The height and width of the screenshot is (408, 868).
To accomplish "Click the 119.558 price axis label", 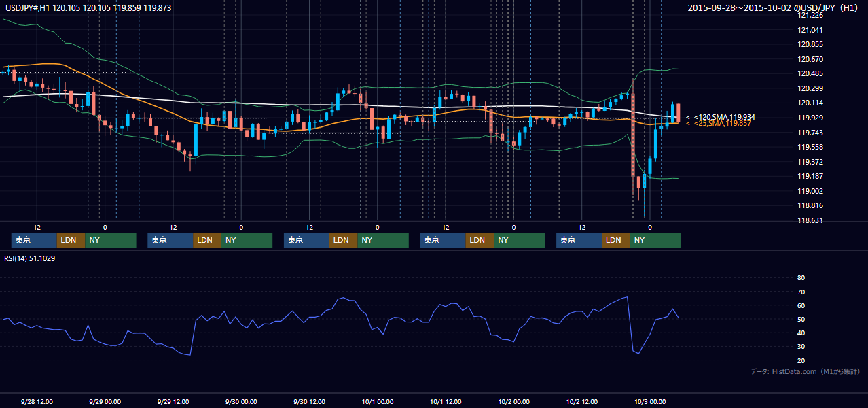I will click(811, 147).
